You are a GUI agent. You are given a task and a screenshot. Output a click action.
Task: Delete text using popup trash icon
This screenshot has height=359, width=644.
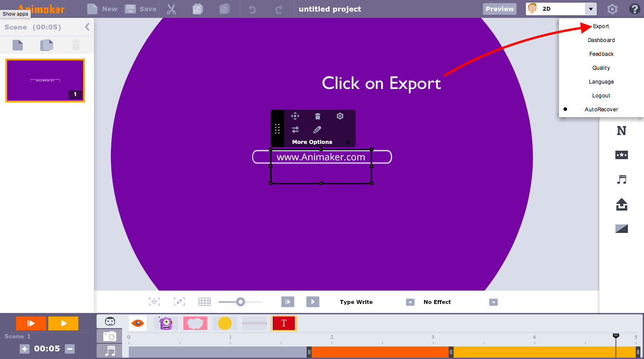(x=318, y=116)
